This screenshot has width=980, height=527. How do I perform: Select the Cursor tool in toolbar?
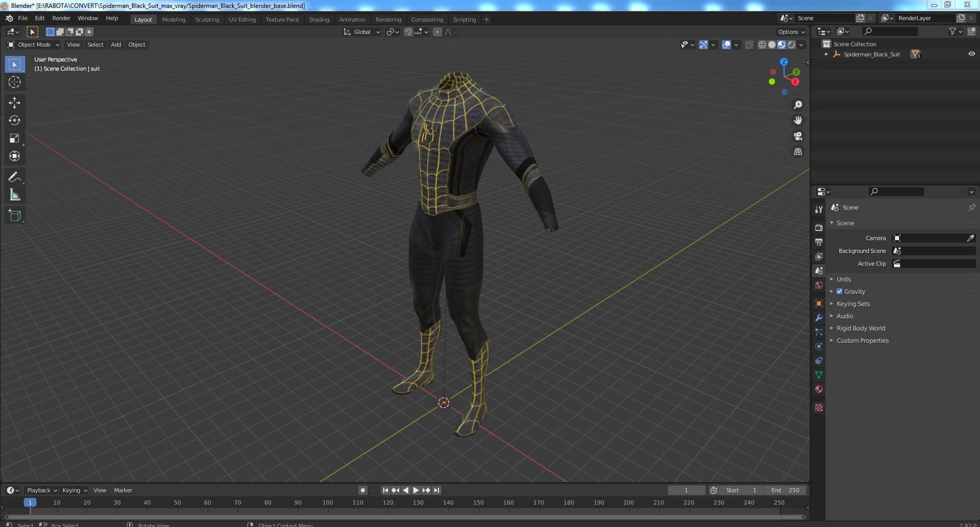[x=14, y=82]
